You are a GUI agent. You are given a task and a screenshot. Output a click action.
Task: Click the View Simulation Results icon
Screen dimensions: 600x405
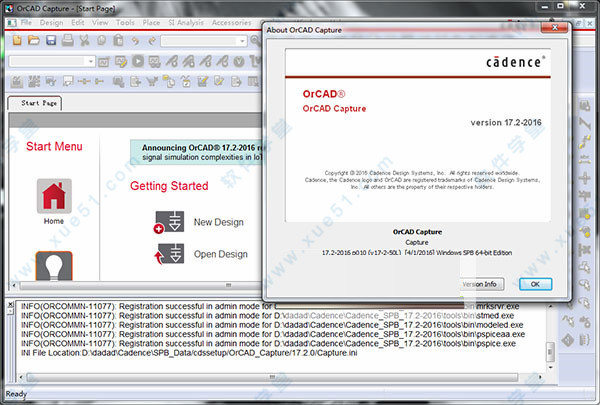click(155, 62)
